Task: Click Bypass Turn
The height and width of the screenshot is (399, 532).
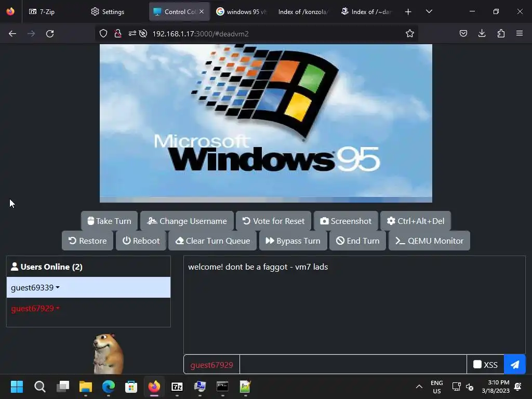Action: pos(293,241)
